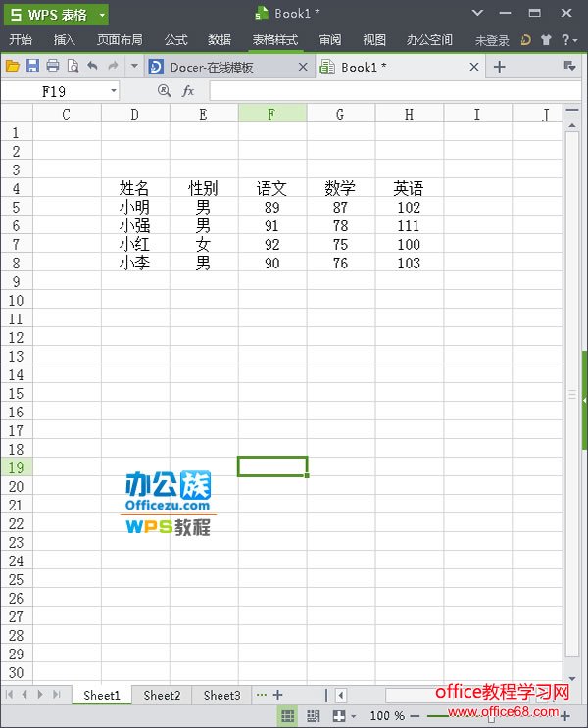Click the horizontal scroll left arrow

pyautogui.click(x=341, y=695)
